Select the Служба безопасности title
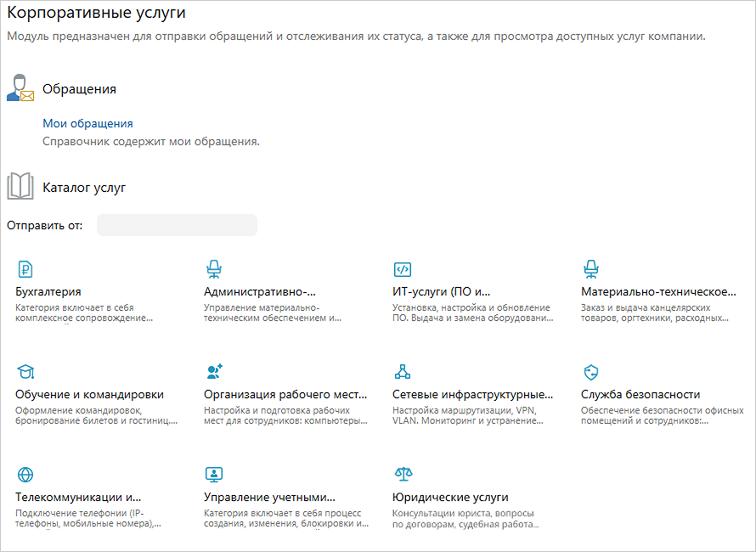The height and width of the screenshot is (552, 756). tap(640, 394)
